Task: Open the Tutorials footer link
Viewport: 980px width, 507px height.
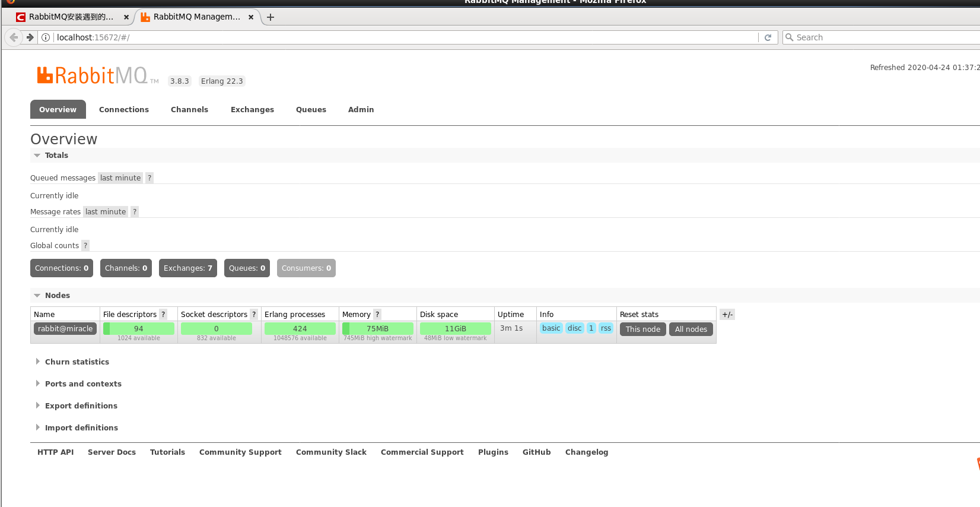Action: click(x=168, y=452)
